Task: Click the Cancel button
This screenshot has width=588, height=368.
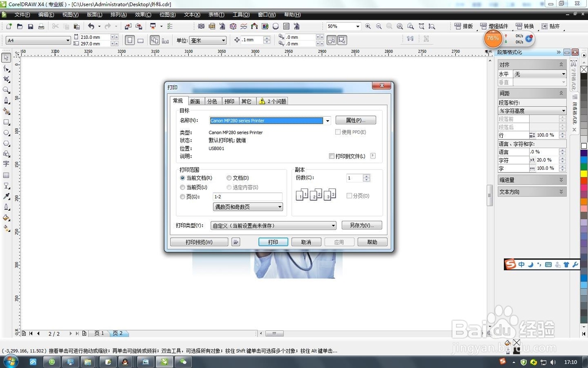Action: click(306, 242)
